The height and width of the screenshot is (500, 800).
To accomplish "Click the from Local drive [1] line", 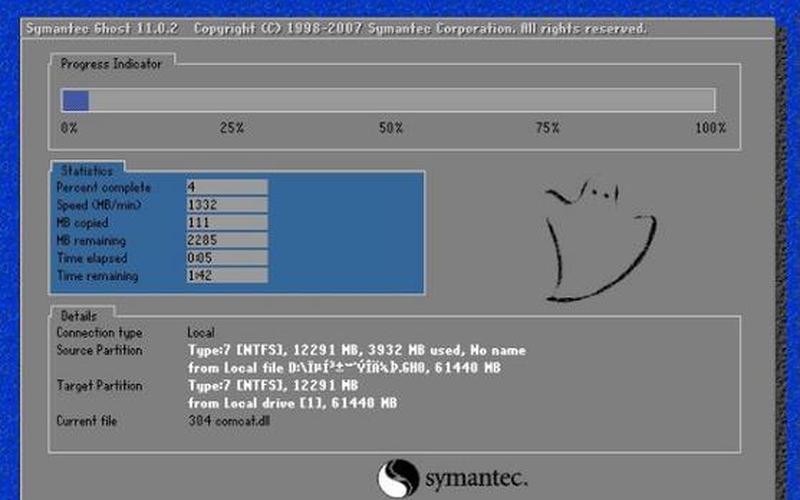I will click(x=292, y=403).
